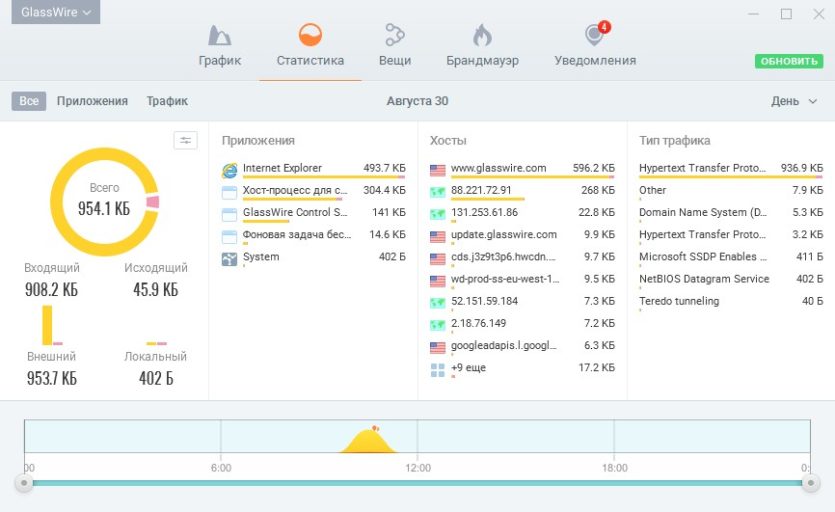Image resolution: width=835 pixels, height=512 pixels.
Task: Click the Внешний 953.7 КБ value
Action: click(x=52, y=378)
